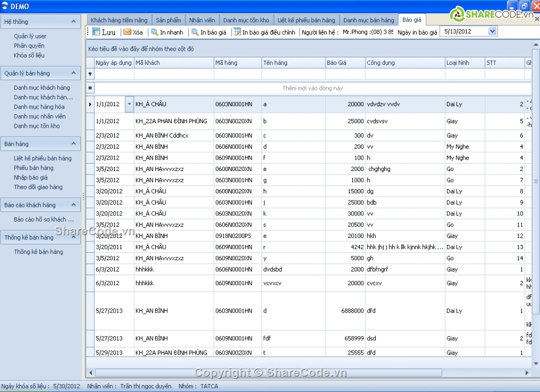This screenshot has height=392, width=540.
Task: Collapse the Hệ thống sidebar group
Action: pyautogui.click(x=73, y=22)
